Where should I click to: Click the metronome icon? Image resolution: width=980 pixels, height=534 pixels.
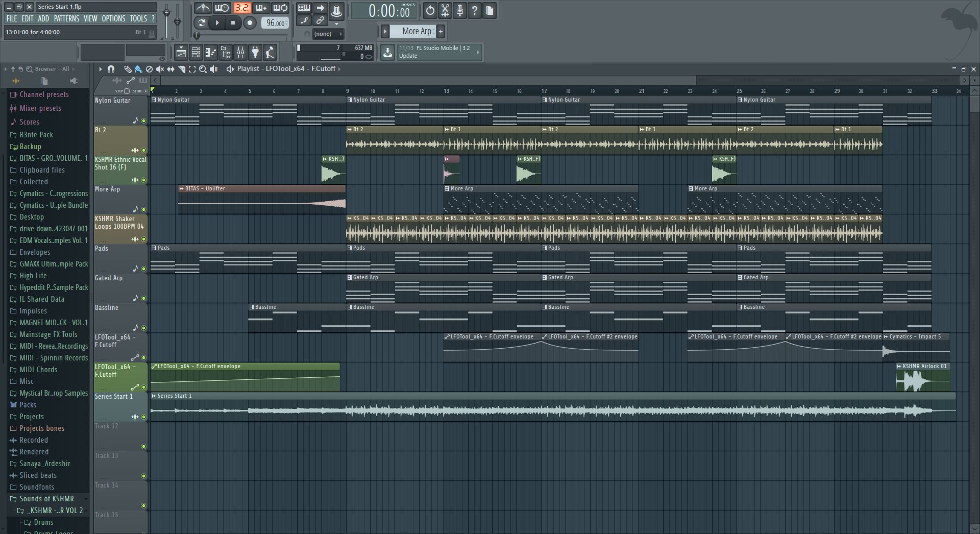(x=203, y=8)
